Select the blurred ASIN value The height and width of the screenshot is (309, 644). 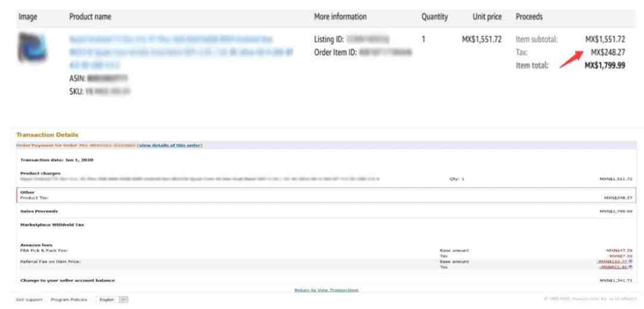point(108,78)
